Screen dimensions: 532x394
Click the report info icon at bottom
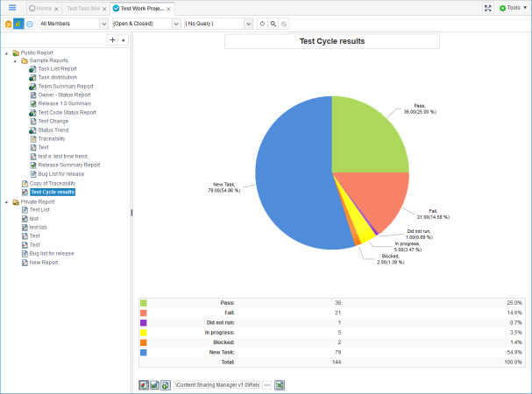[166, 385]
